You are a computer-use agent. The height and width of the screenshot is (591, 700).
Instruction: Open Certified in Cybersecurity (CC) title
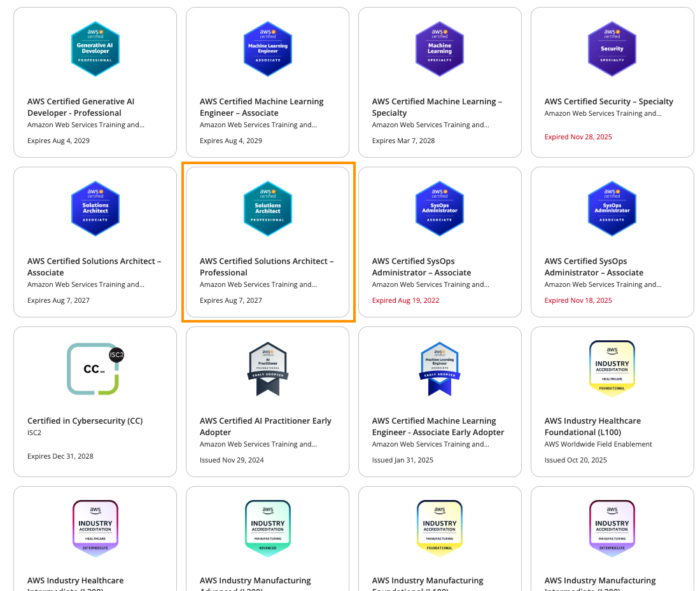coord(85,421)
